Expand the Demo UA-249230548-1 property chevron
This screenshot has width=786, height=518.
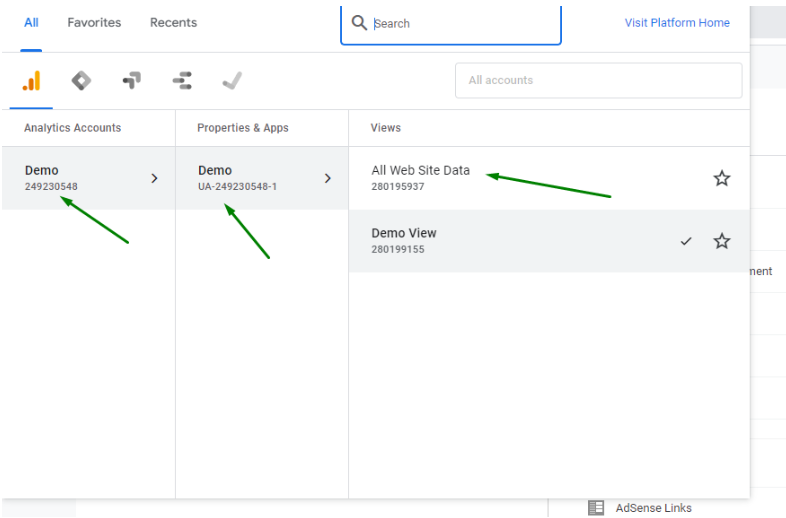click(328, 178)
